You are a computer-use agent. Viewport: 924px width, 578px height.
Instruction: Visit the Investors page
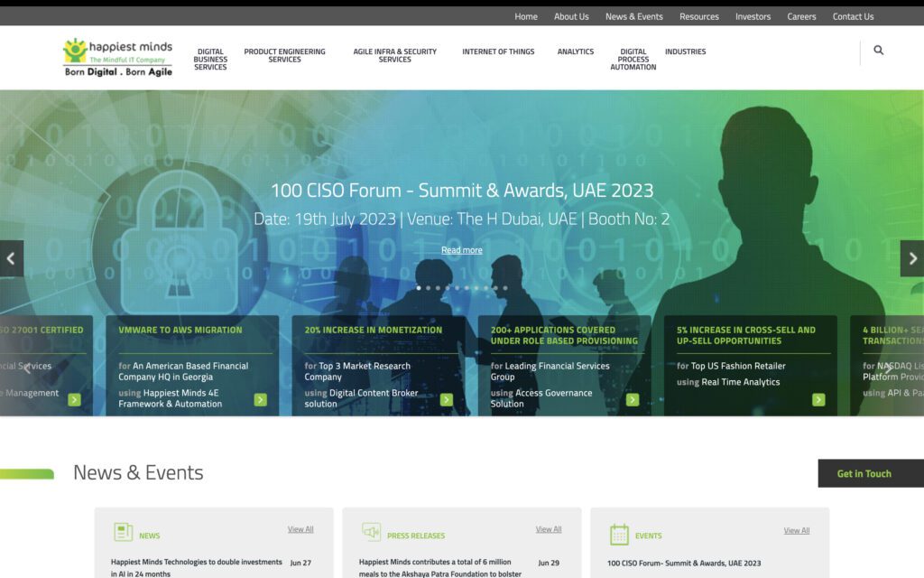753,16
